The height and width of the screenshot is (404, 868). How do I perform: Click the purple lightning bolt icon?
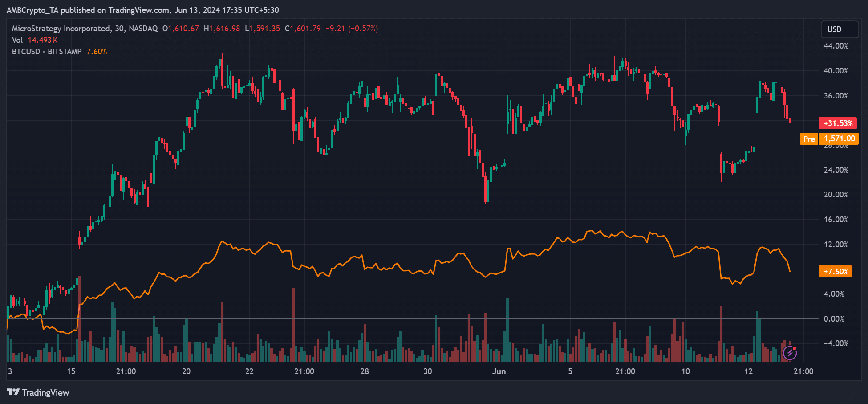click(x=790, y=353)
